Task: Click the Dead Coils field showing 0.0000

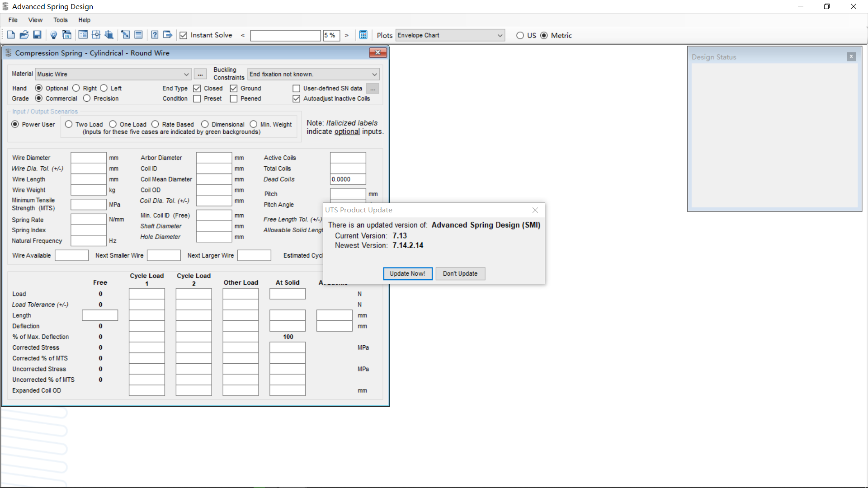Action: pyautogui.click(x=348, y=179)
